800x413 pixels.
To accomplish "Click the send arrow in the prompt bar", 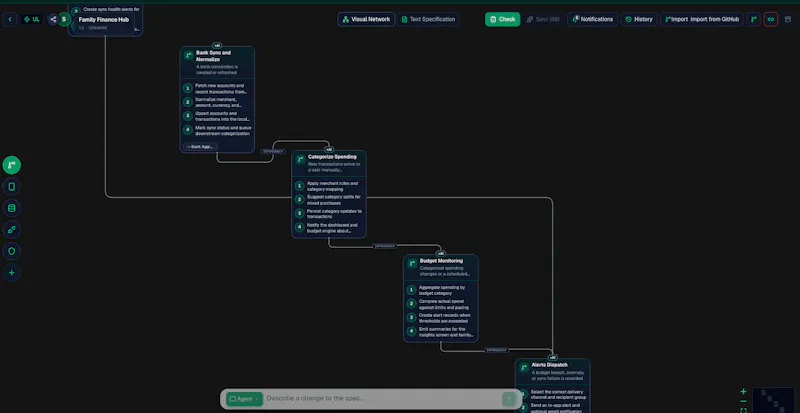I will click(x=509, y=399).
